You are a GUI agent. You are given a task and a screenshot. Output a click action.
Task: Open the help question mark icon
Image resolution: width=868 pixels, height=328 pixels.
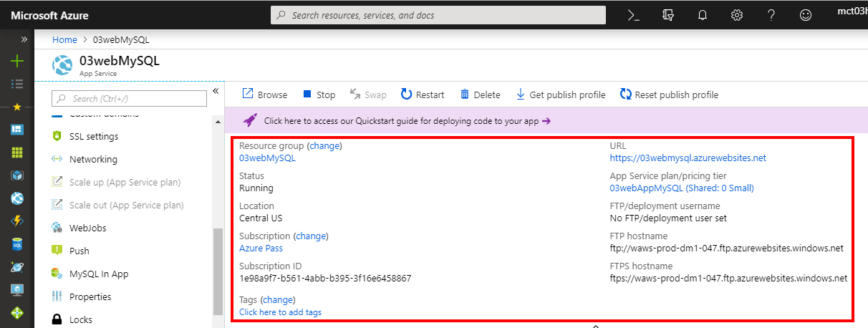[771, 15]
